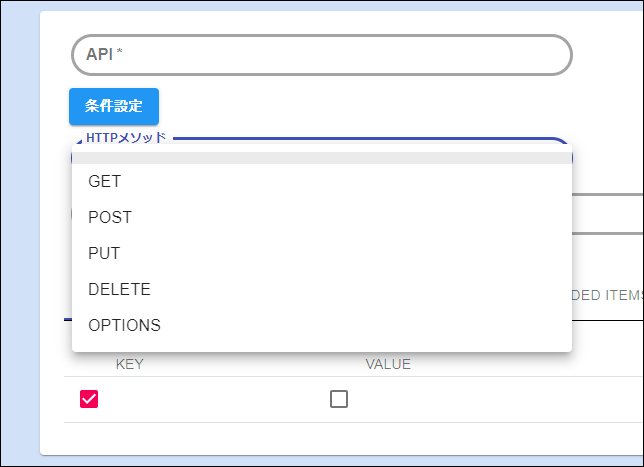The width and height of the screenshot is (644, 467).
Task: Focus the API text input field
Action: pos(320,55)
